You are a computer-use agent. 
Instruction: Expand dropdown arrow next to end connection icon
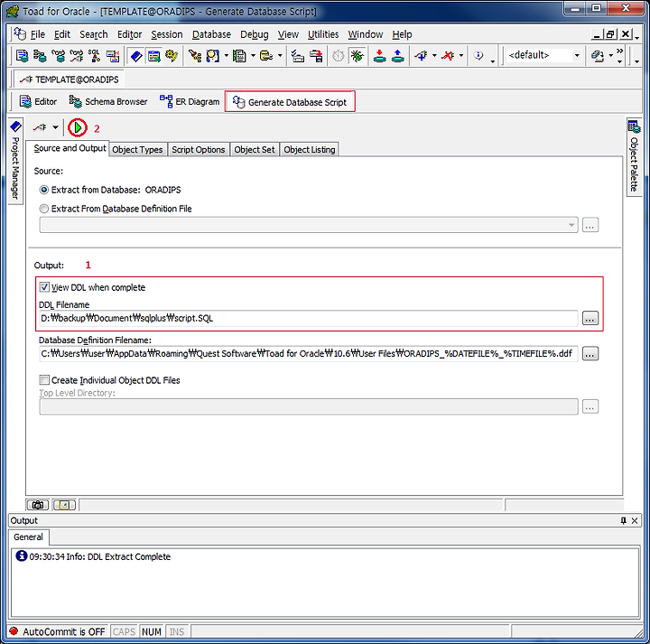[x=461, y=56]
